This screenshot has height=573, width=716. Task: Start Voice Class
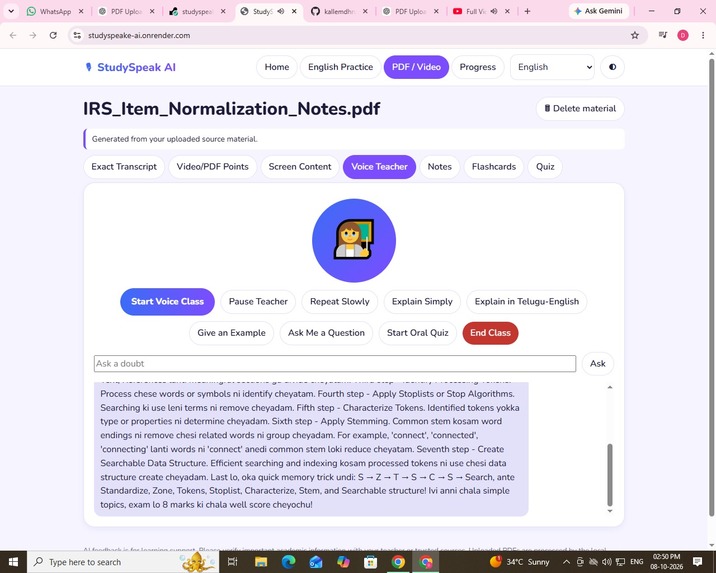point(167,301)
